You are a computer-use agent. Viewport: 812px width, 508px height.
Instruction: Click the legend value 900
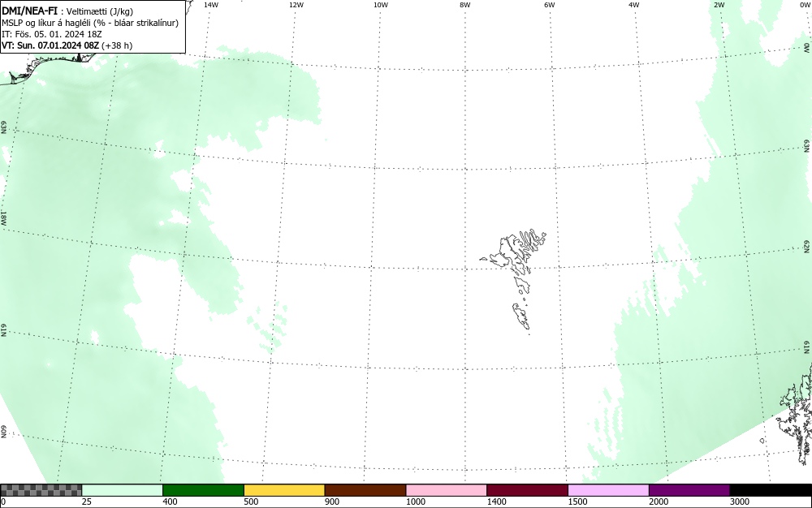[332, 502]
